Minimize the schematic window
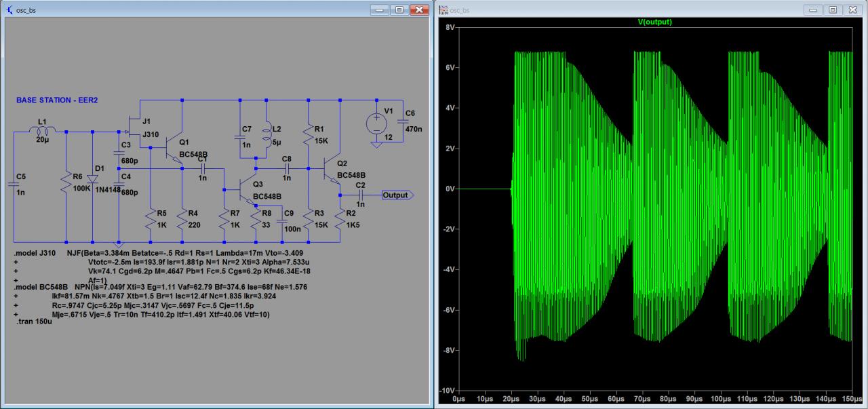The height and width of the screenshot is (409, 868). point(380,9)
